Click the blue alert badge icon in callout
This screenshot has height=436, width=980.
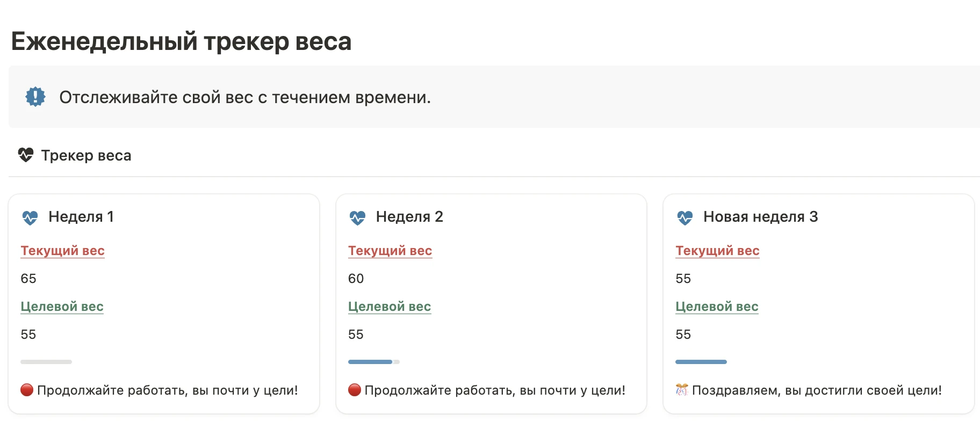[x=35, y=97]
